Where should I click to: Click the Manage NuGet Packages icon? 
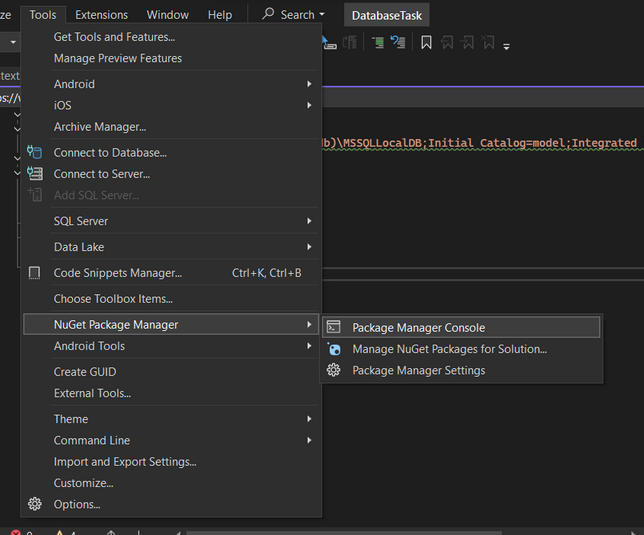coord(334,349)
